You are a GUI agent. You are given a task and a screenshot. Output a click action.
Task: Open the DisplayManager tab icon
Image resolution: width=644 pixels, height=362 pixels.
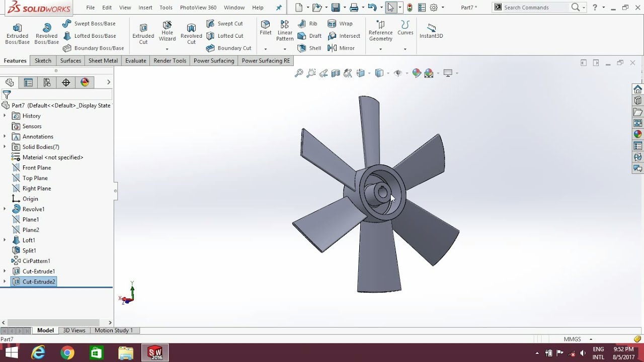[x=85, y=82]
